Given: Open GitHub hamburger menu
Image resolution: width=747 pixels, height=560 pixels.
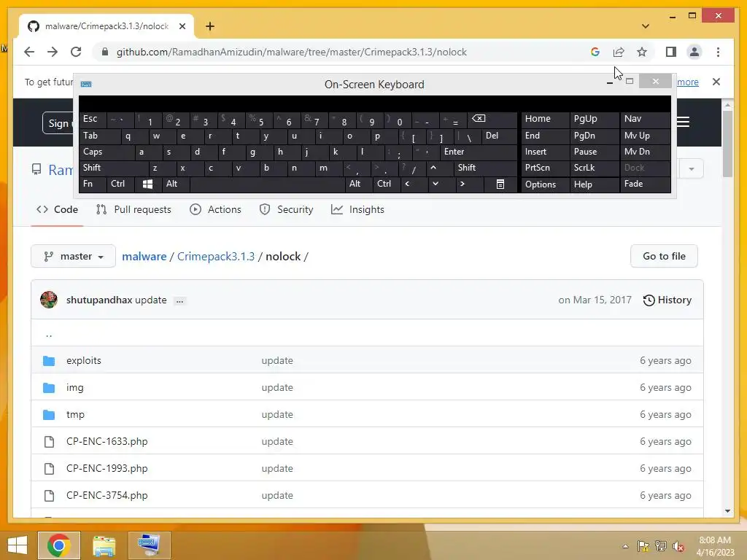Looking at the screenshot, I should pyautogui.click(x=683, y=122).
